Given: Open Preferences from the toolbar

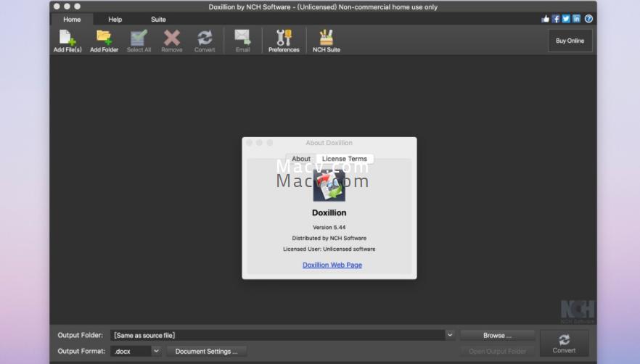Looking at the screenshot, I should (x=284, y=41).
